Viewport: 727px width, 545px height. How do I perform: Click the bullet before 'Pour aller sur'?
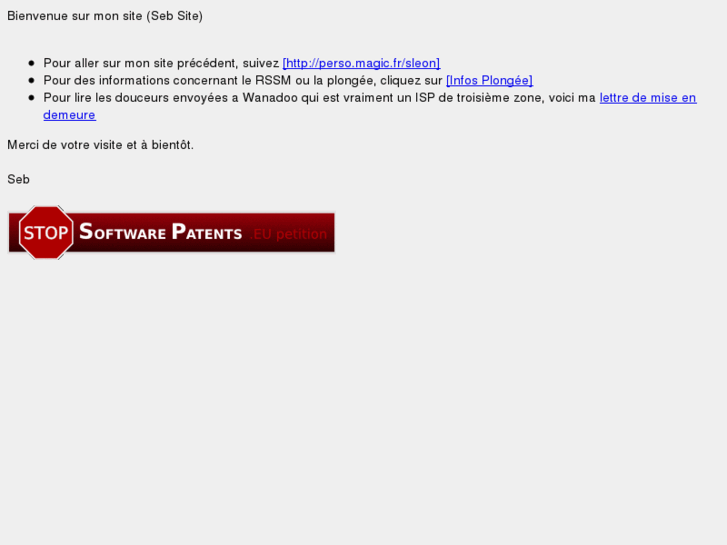point(32,63)
